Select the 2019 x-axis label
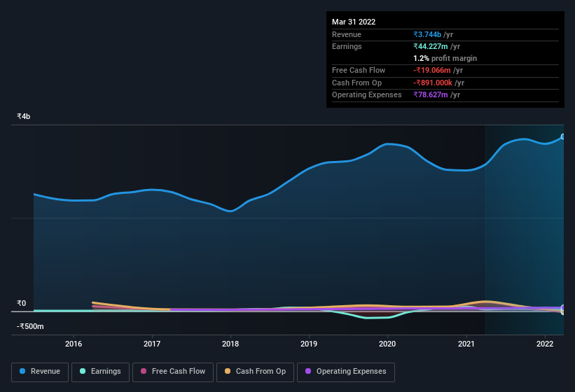The image size is (575, 392). (x=309, y=344)
